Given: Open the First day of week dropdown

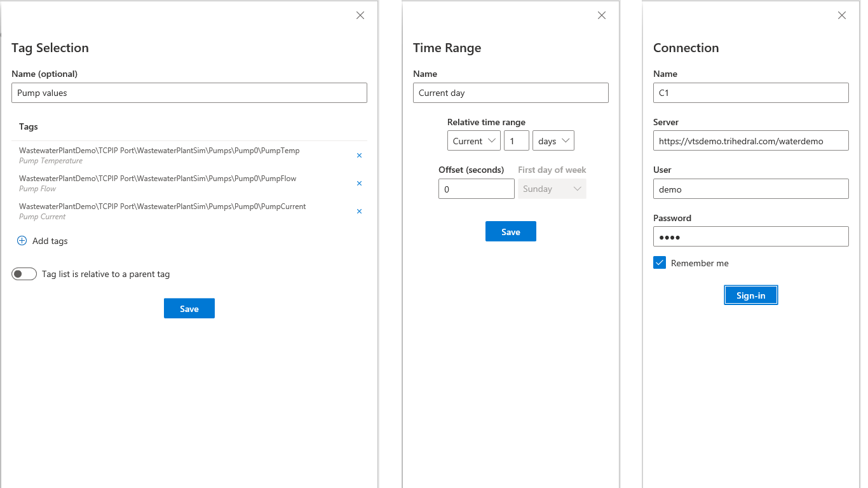Looking at the screenshot, I should pos(552,189).
